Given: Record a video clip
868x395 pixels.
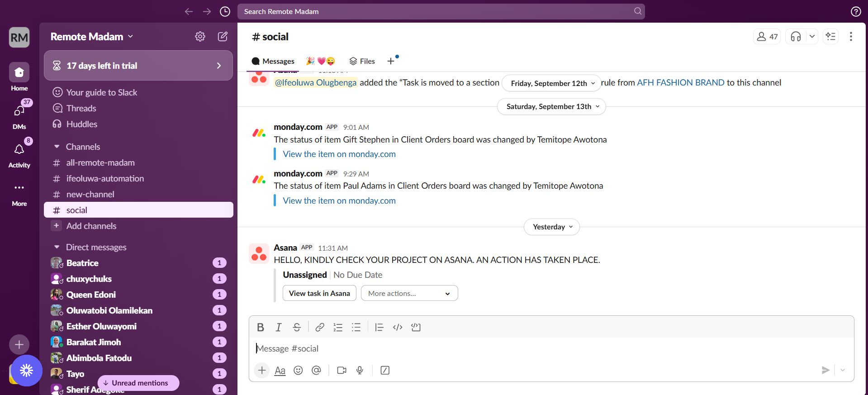Looking at the screenshot, I should tap(342, 370).
